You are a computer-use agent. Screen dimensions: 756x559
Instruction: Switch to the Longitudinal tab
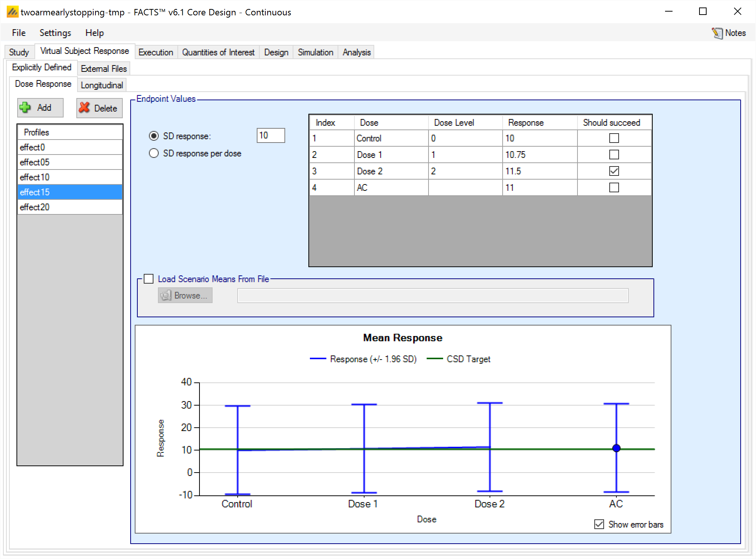tap(102, 85)
